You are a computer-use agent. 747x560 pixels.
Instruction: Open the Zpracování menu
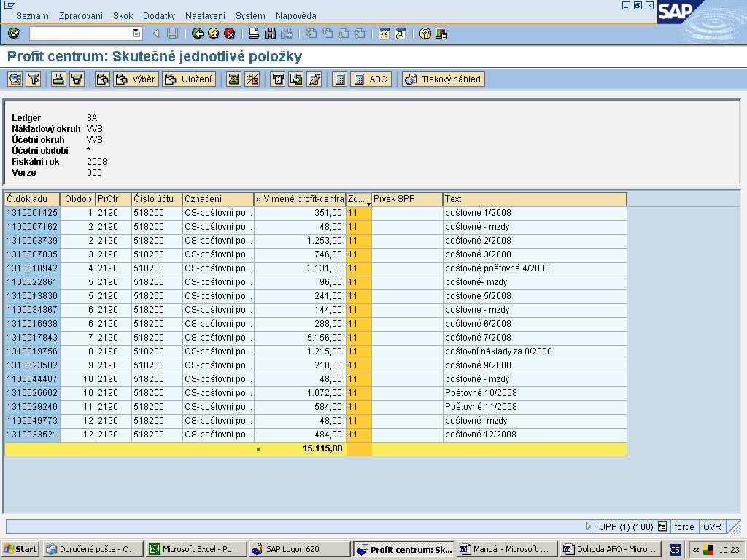[x=81, y=16]
